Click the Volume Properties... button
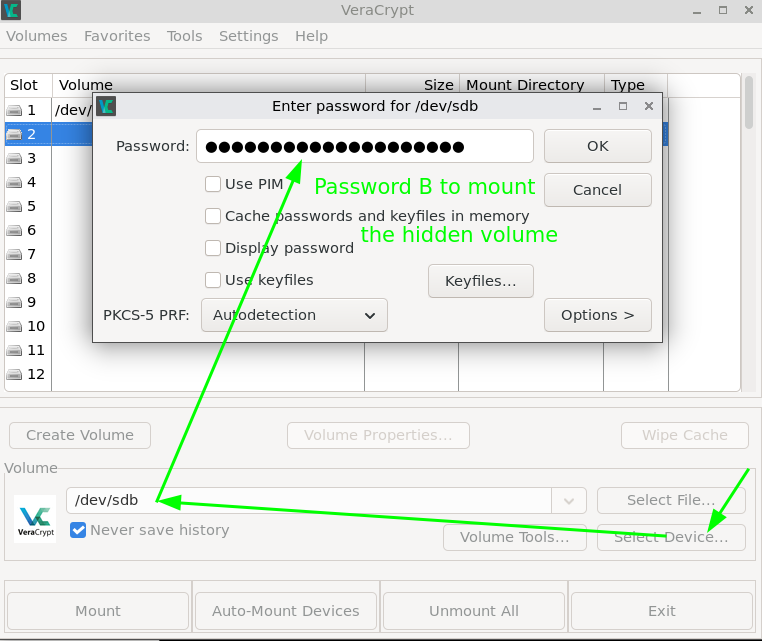The image size is (762, 641). point(378,435)
